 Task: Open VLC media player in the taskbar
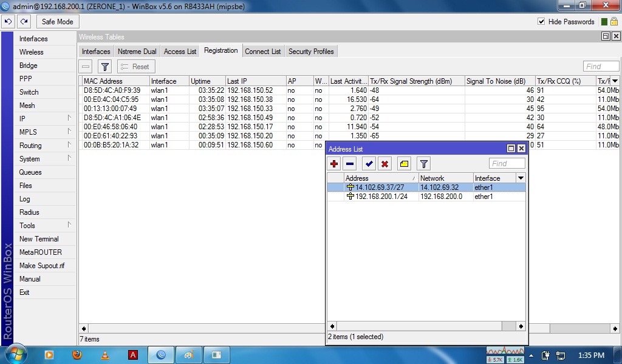coord(105,354)
